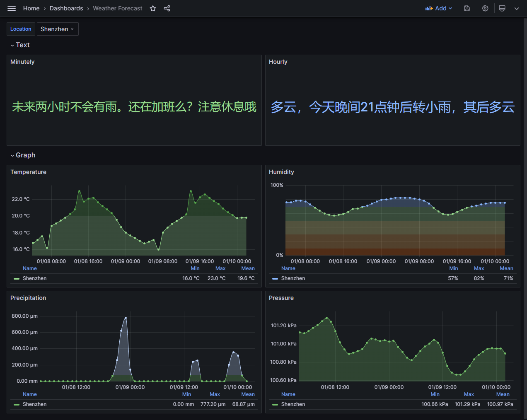The height and width of the screenshot is (420, 527).
Task: Toggle Shenzhen series in Precipitation legend
Action: [34, 404]
